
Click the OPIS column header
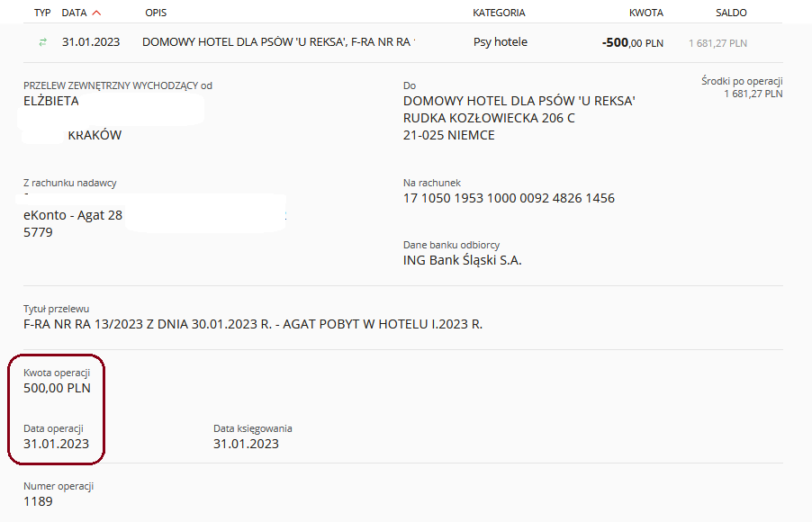[156, 13]
